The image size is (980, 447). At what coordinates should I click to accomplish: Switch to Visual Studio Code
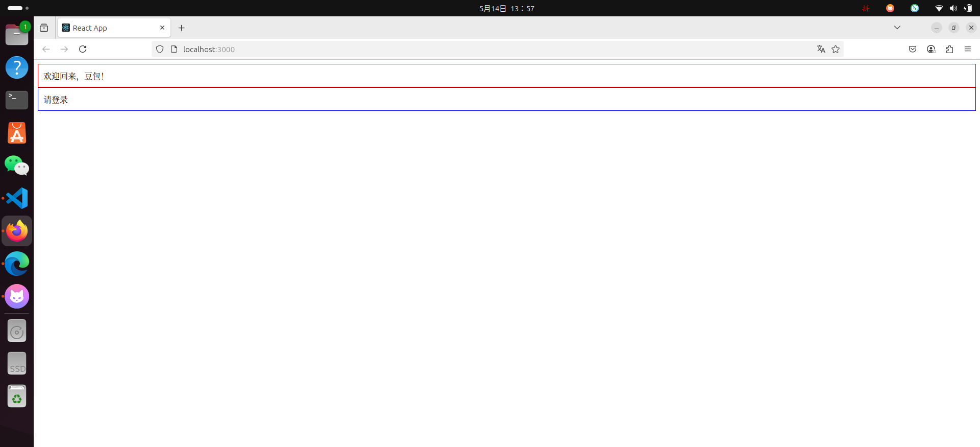coord(17,198)
